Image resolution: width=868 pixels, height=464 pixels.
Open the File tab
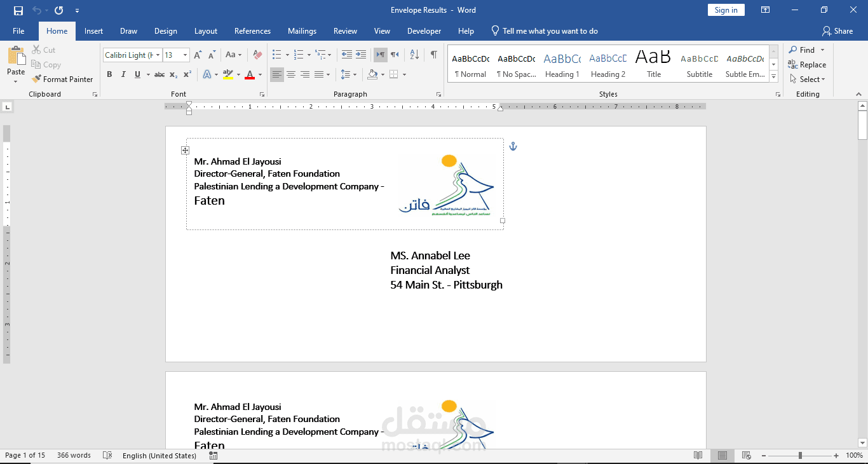(x=18, y=31)
